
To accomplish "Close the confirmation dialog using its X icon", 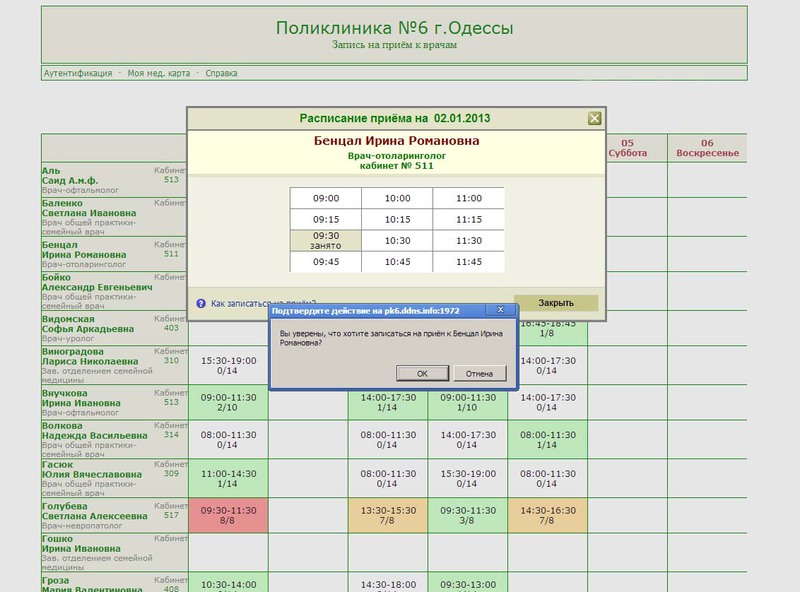I will point(501,310).
